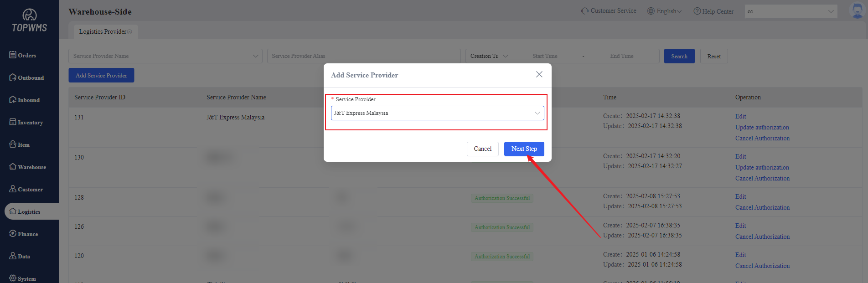The width and height of the screenshot is (868, 283).
Task: Select the Logistics Provider tab
Action: pos(103,31)
